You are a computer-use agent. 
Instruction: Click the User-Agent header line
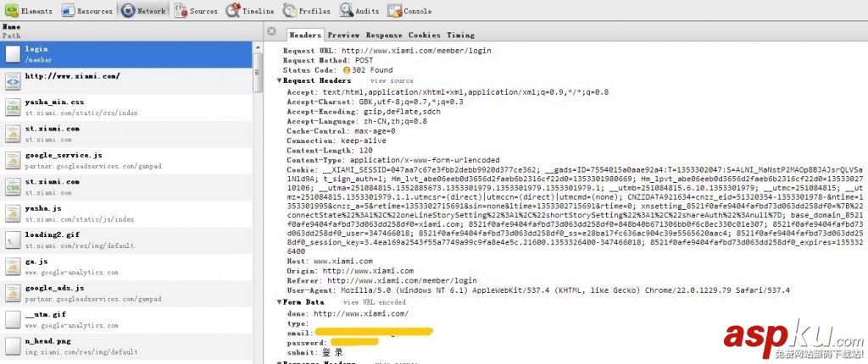[538, 290]
